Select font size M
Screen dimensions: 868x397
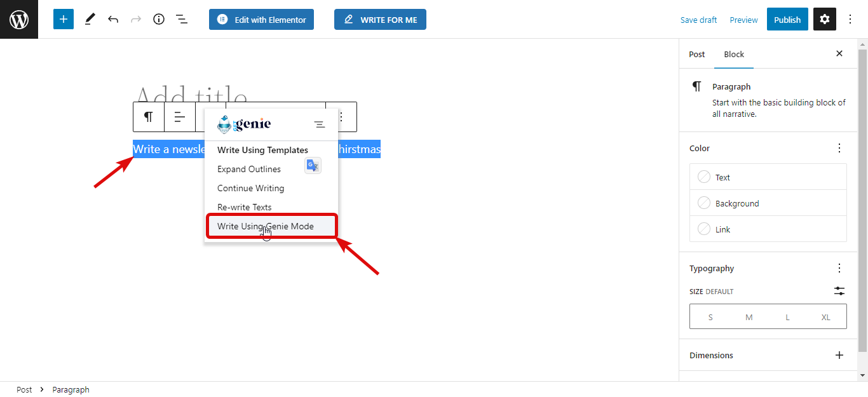[x=749, y=317]
